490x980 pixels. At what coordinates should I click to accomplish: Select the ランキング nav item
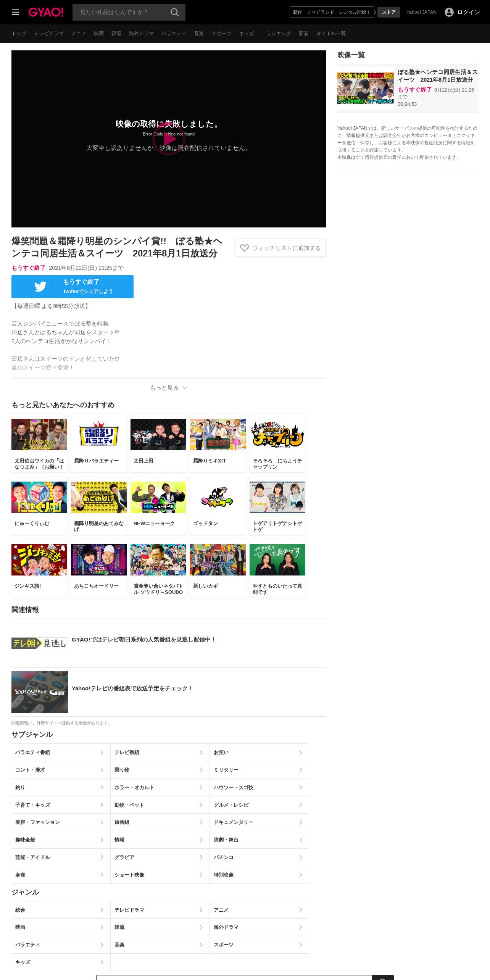click(279, 34)
